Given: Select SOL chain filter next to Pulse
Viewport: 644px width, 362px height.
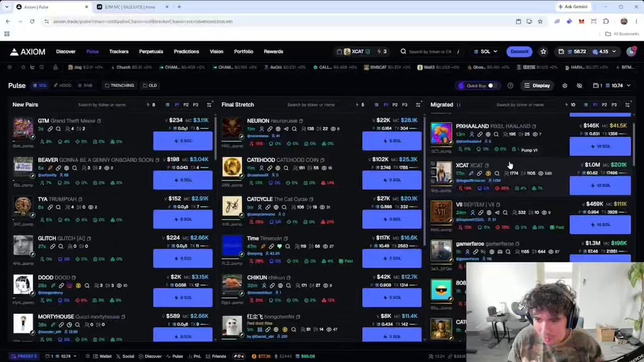Looking at the screenshot, I should [40, 86].
